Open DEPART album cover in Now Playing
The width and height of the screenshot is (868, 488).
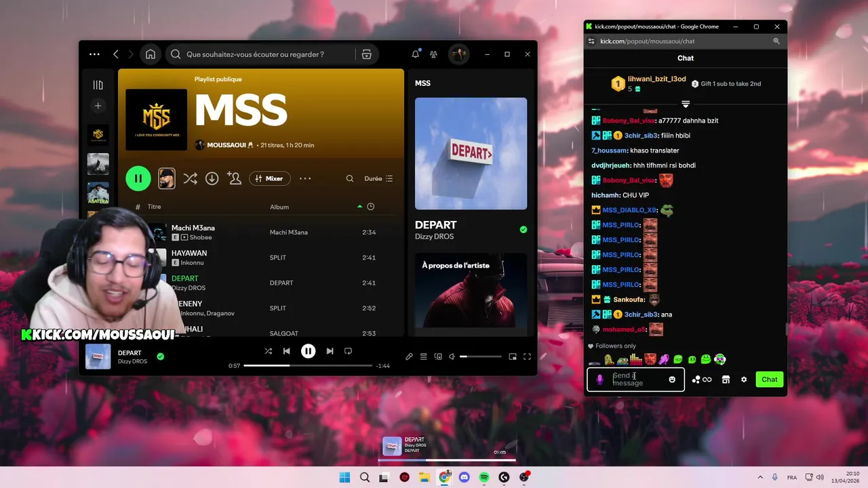pyautogui.click(x=471, y=154)
